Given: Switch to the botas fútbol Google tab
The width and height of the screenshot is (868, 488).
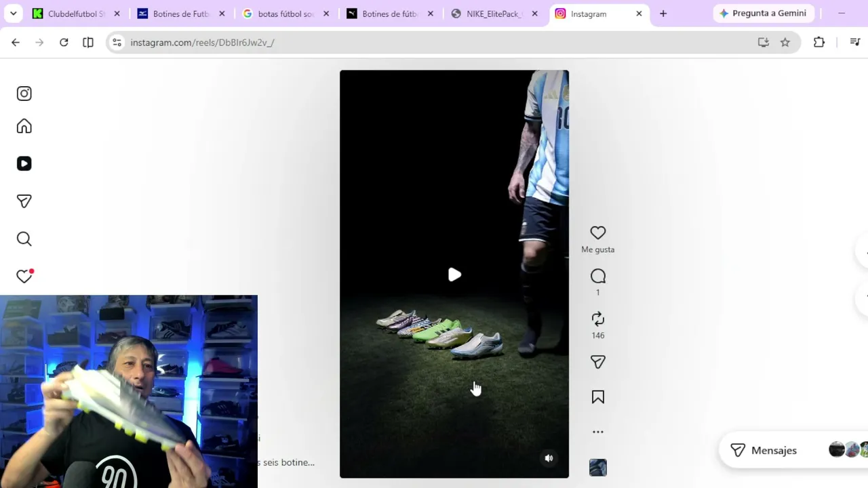Looking at the screenshot, I should point(285,14).
